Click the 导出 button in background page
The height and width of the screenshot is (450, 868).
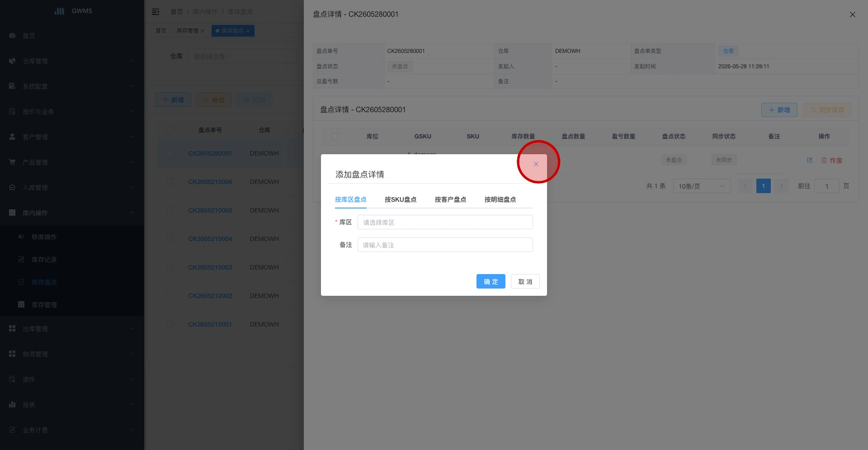214,100
